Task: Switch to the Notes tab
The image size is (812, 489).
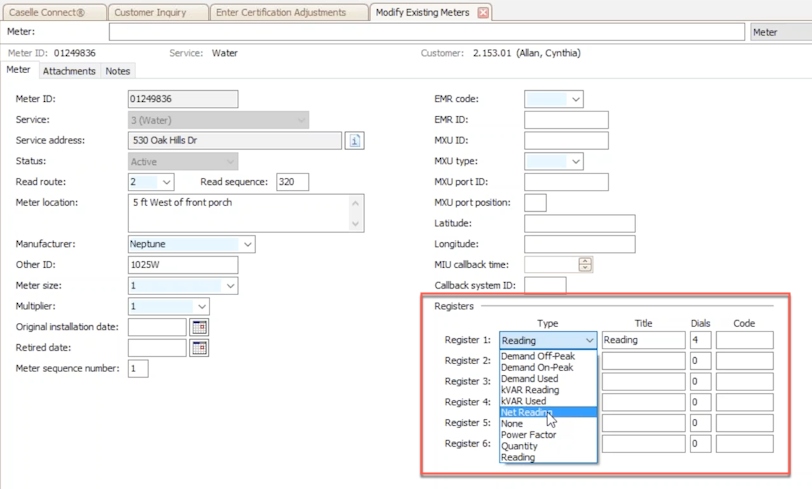Action: tap(118, 71)
